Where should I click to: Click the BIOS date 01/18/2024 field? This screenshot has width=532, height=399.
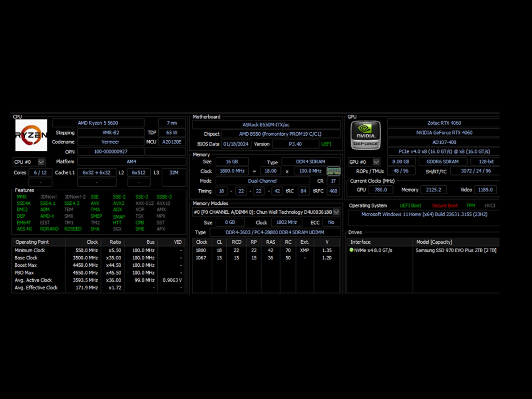coord(236,144)
